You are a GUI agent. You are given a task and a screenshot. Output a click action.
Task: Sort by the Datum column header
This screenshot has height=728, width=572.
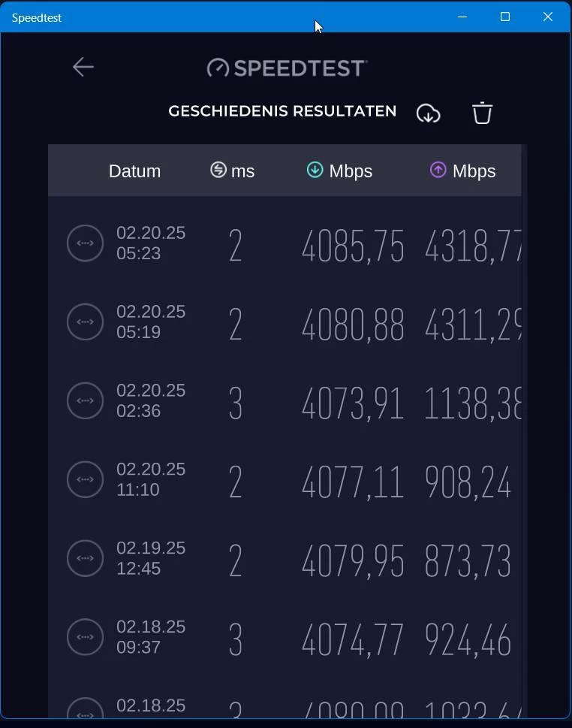click(134, 171)
